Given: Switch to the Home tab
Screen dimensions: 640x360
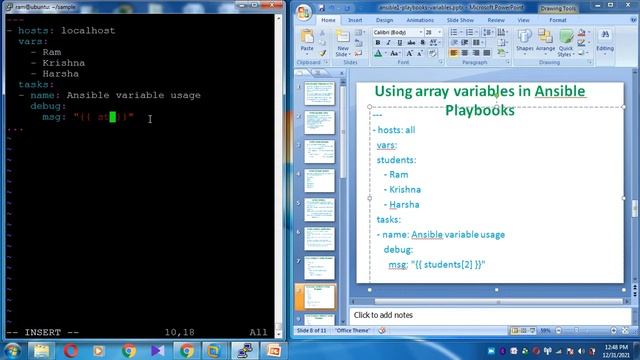Looking at the screenshot, I should point(328,20).
